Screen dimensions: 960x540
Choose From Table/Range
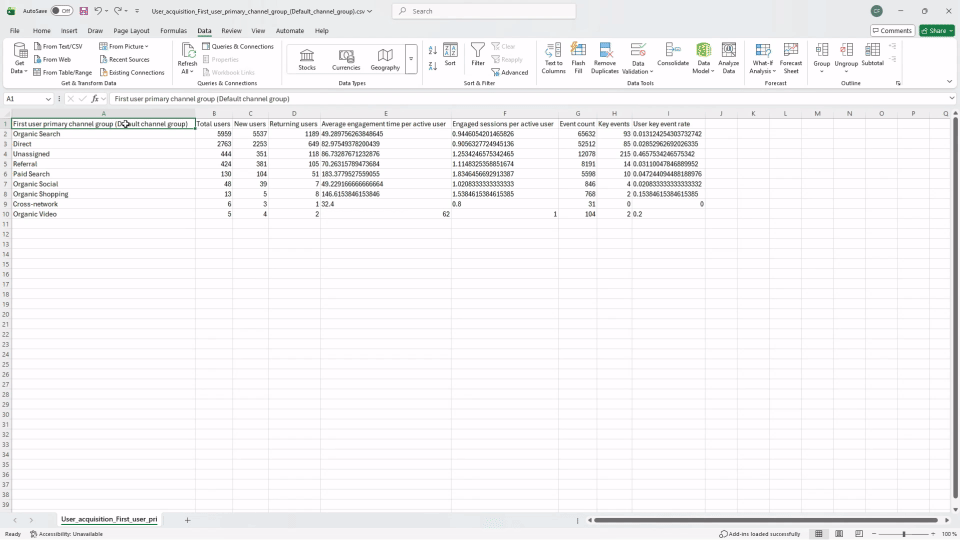(x=62, y=72)
